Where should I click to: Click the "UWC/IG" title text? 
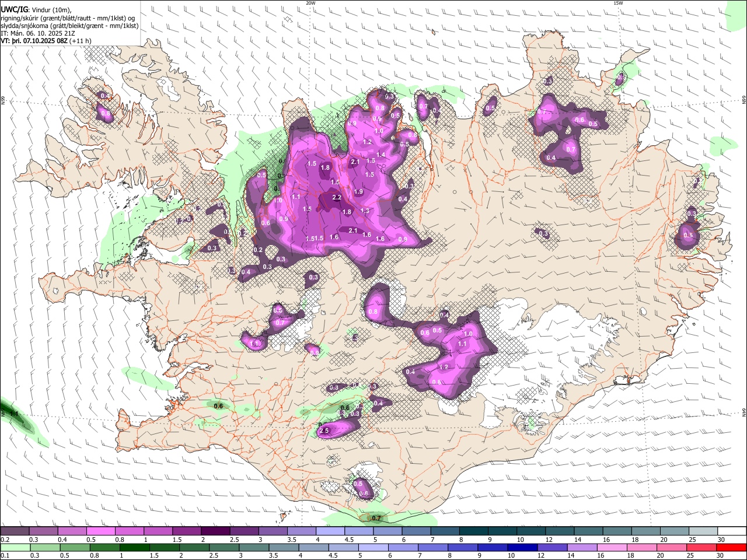(x=13, y=10)
